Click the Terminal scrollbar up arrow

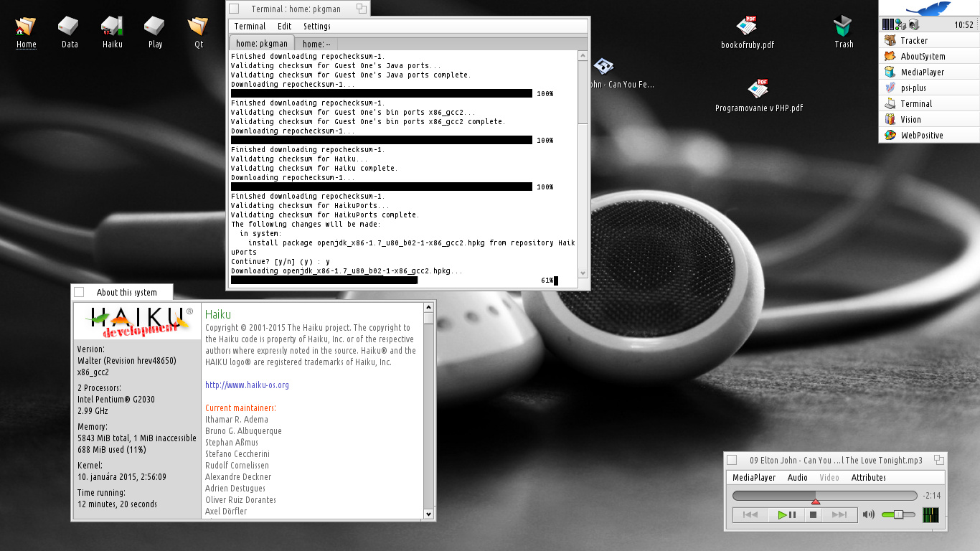583,55
